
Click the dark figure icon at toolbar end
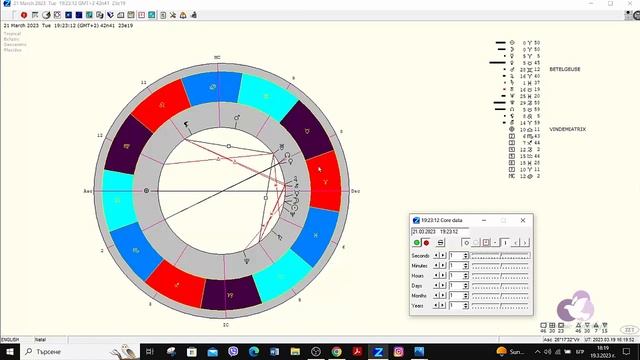pos(193,15)
